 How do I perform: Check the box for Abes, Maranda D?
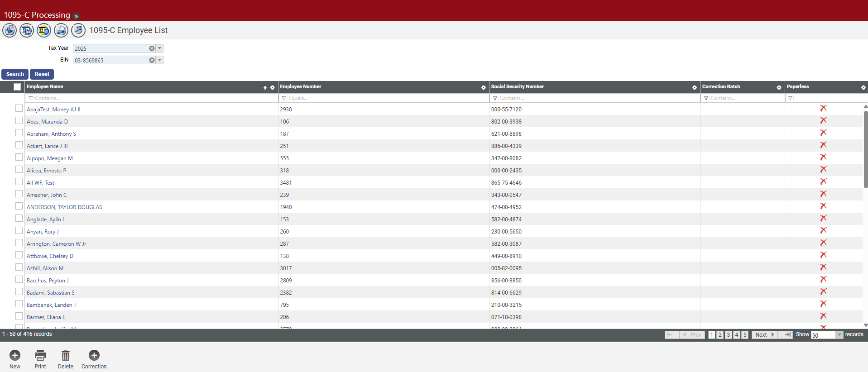coord(19,121)
